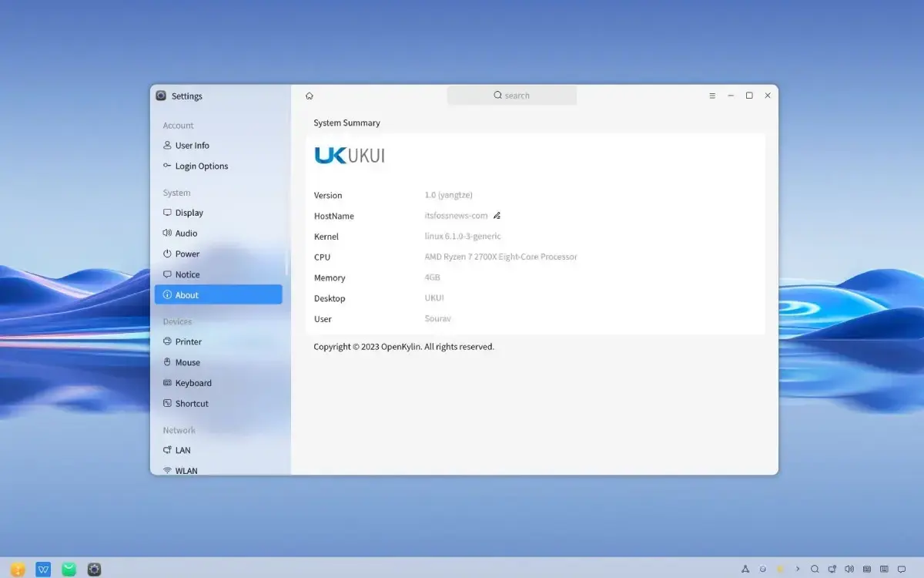Click the Desktop value "UKUI"
The height and width of the screenshot is (578, 924).
pos(434,298)
